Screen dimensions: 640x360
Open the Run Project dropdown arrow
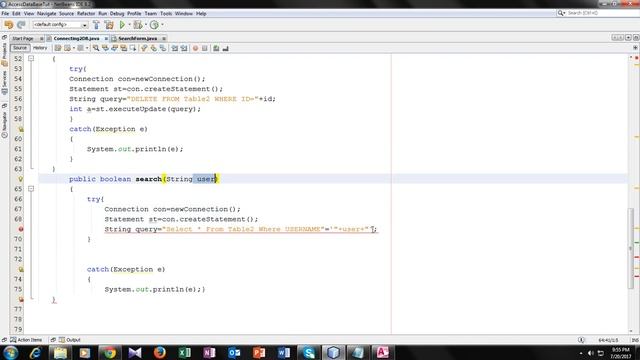click(x=129, y=25)
